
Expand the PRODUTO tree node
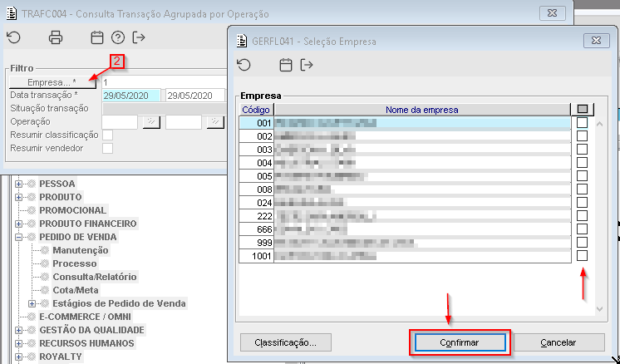(x=18, y=197)
